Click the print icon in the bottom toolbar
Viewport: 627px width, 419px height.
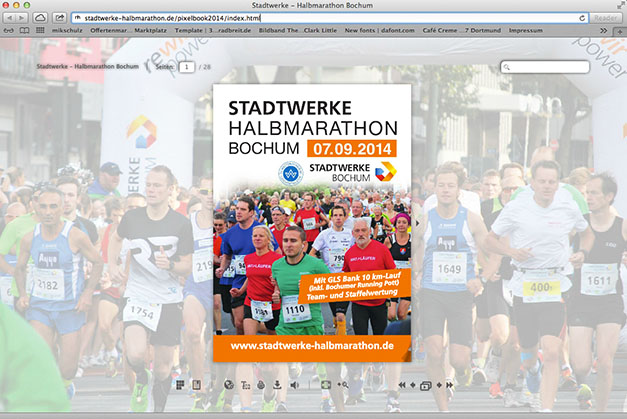261,385
